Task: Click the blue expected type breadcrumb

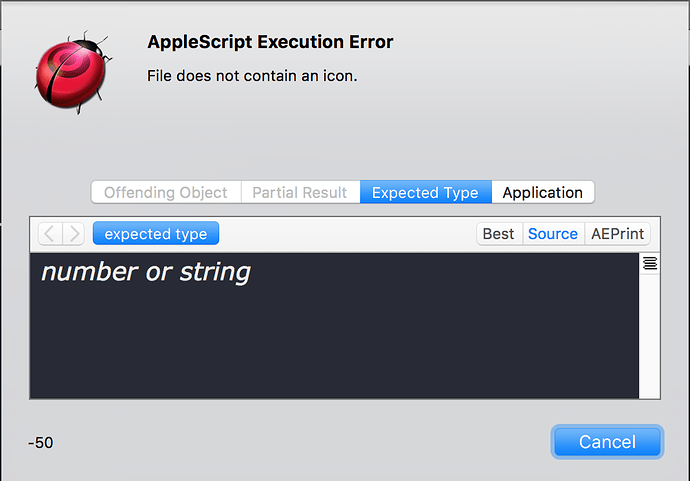Action: click(x=156, y=233)
